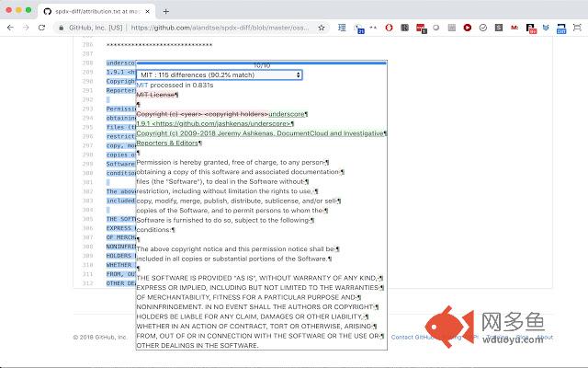Click 'obtaining a copy of this software' line

[x=238, y=172]
